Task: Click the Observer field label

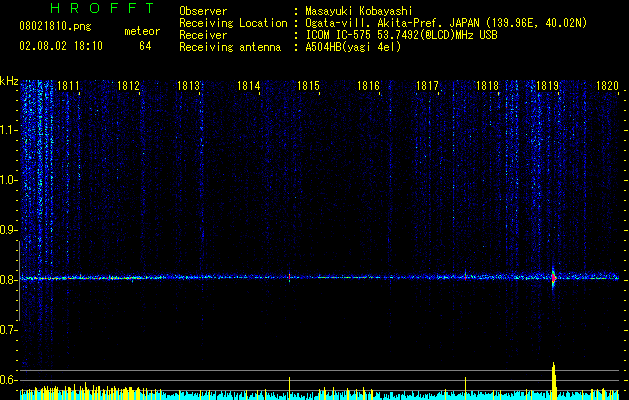Action: 203,11
